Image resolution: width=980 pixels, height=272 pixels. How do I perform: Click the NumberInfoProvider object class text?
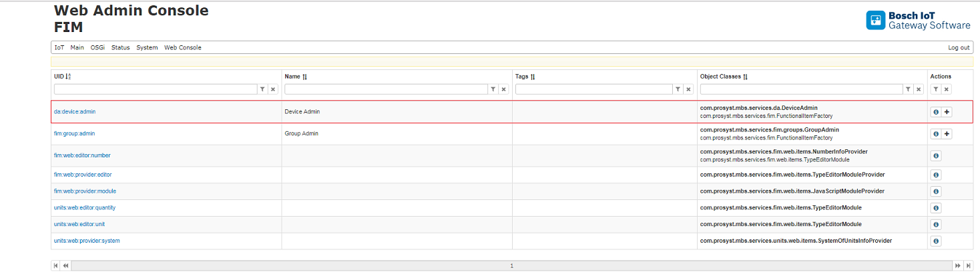784,151
